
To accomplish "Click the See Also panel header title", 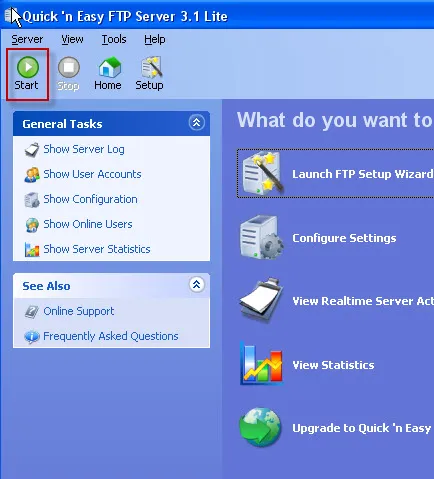I will tap(46, 286).
